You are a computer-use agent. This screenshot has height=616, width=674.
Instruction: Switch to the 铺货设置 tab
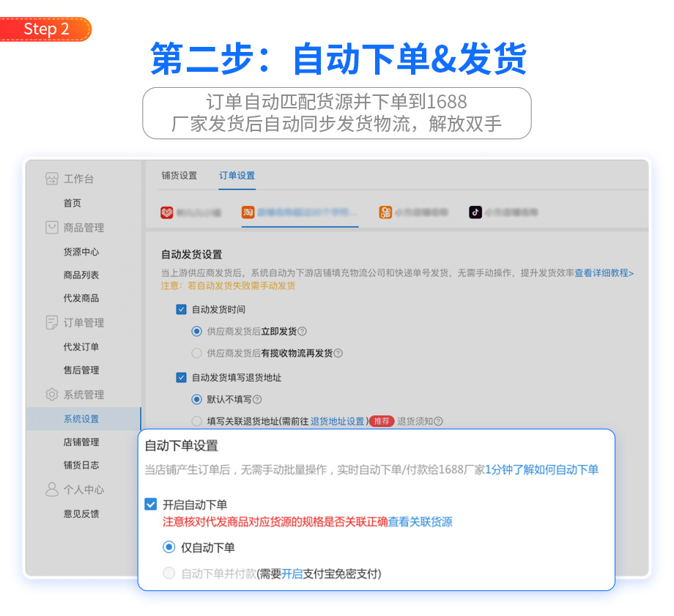(179, 176)
